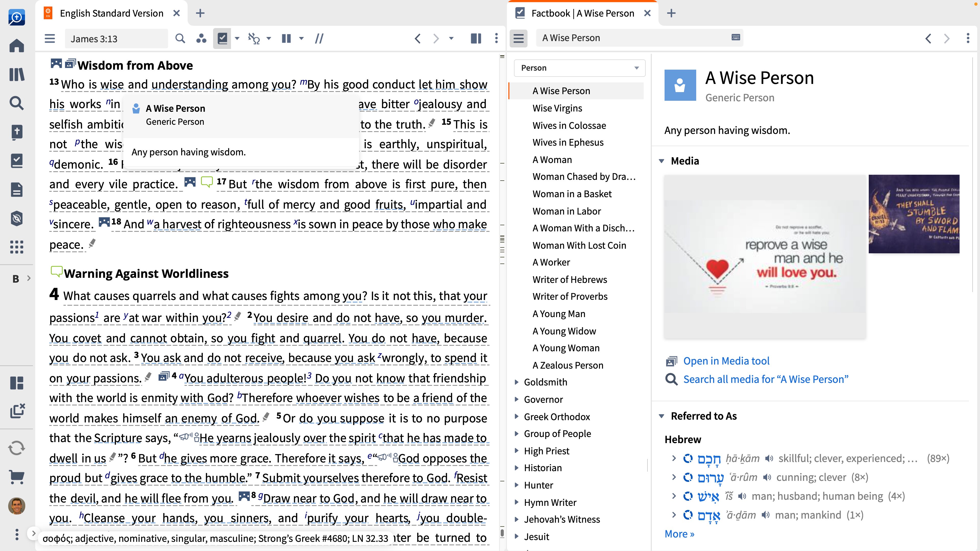Click the ESV forward navigation arrow
The height and width of the screenshot is (551, 980).
[436, 39]
